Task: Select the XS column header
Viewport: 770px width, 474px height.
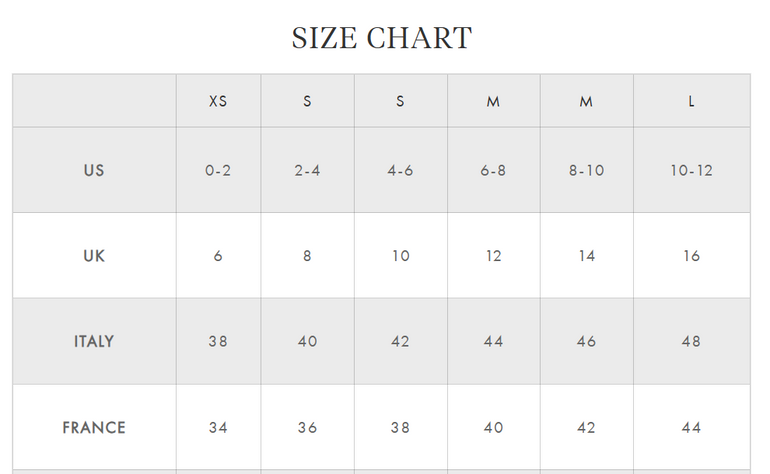Action: (x=218, y=102)
